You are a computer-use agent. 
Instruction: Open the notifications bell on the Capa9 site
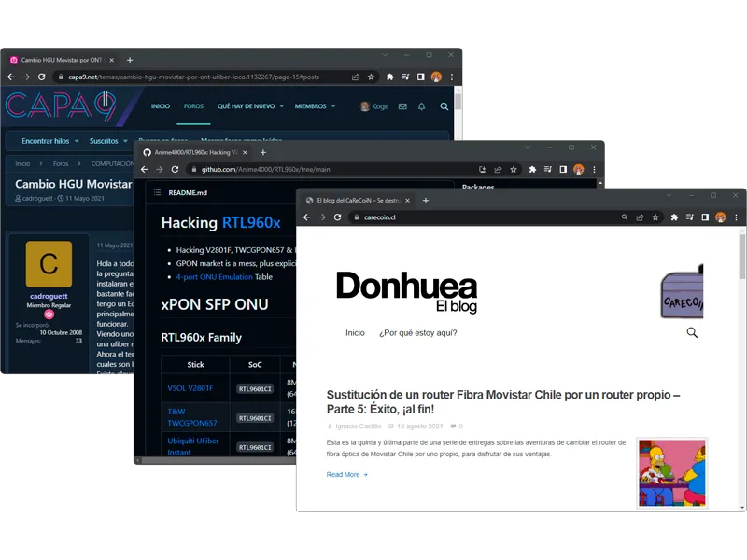coord(422,106)
